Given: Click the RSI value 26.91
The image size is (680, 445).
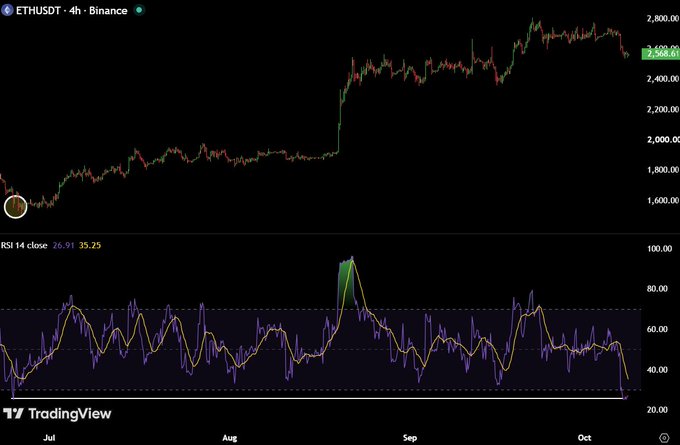Looking at the screenshot, I should tap(63, 245).
